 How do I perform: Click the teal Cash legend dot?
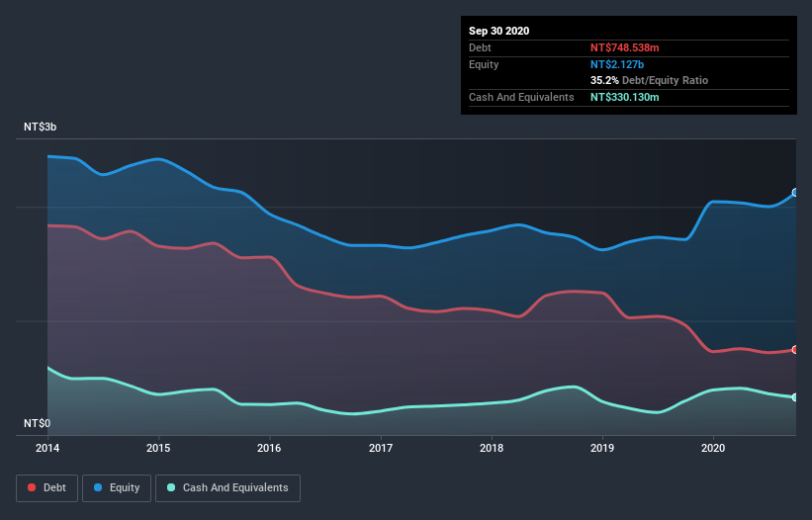click(x=171, y=487)
